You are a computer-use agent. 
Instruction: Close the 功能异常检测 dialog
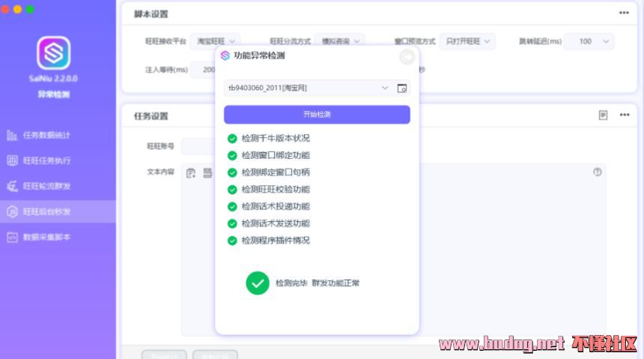point(407,56)
